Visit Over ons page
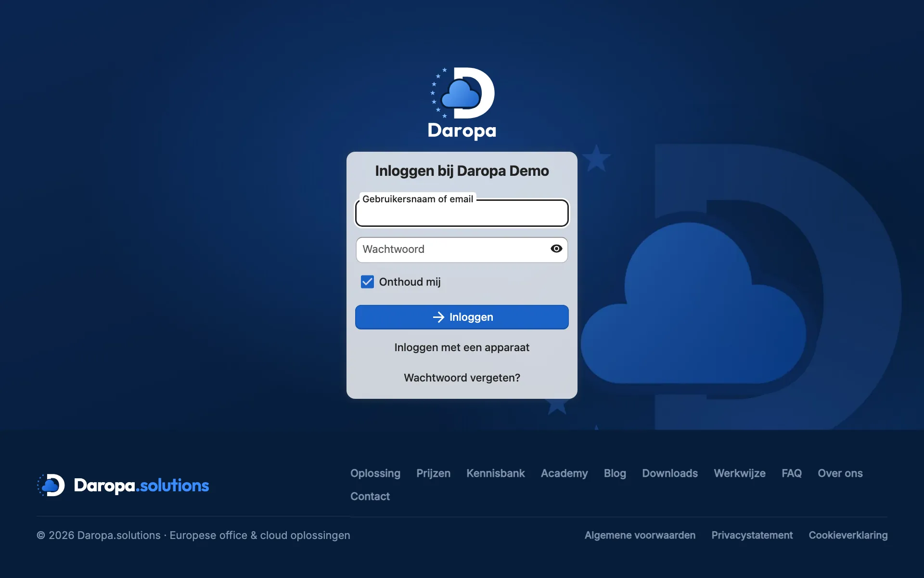924x578 pixels. click(x=840, y=473)
